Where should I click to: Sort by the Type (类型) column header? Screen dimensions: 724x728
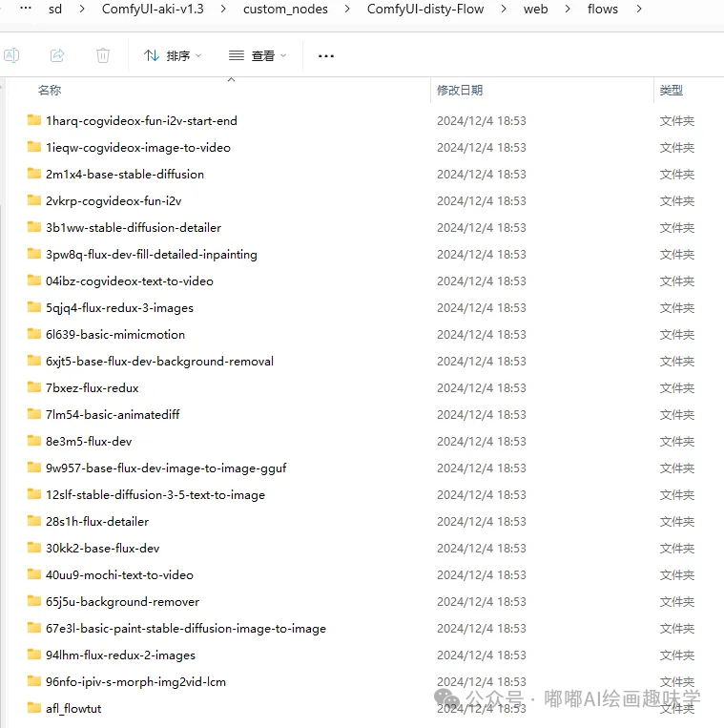[672, 90]
